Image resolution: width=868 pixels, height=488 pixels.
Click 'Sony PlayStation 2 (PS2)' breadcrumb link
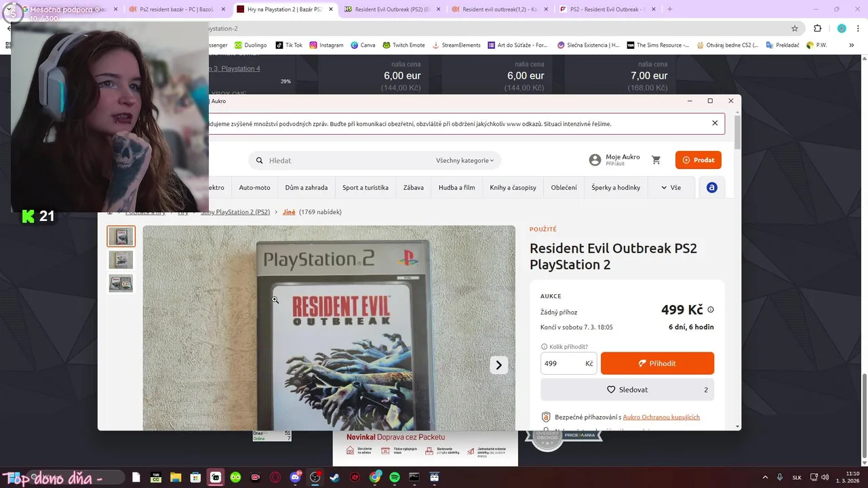235,212
